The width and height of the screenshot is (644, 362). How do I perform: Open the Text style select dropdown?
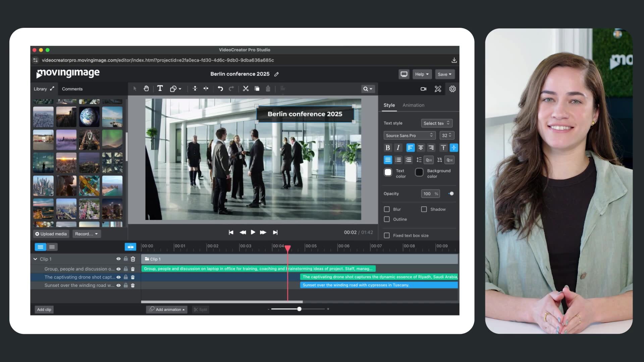(436, 123)
